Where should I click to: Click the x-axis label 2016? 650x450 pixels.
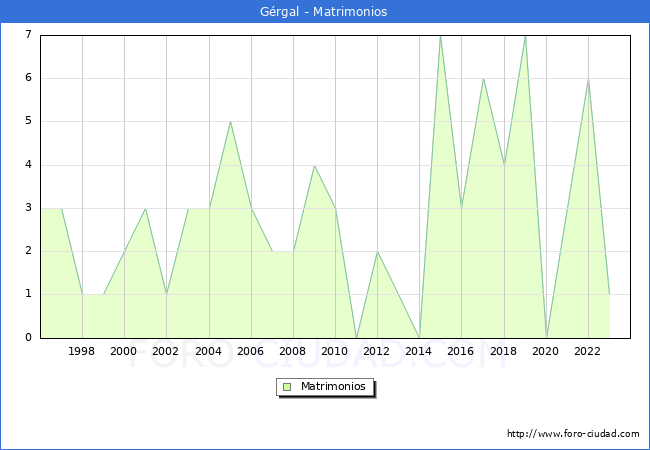pyautogui.click(x=461, y=351)
